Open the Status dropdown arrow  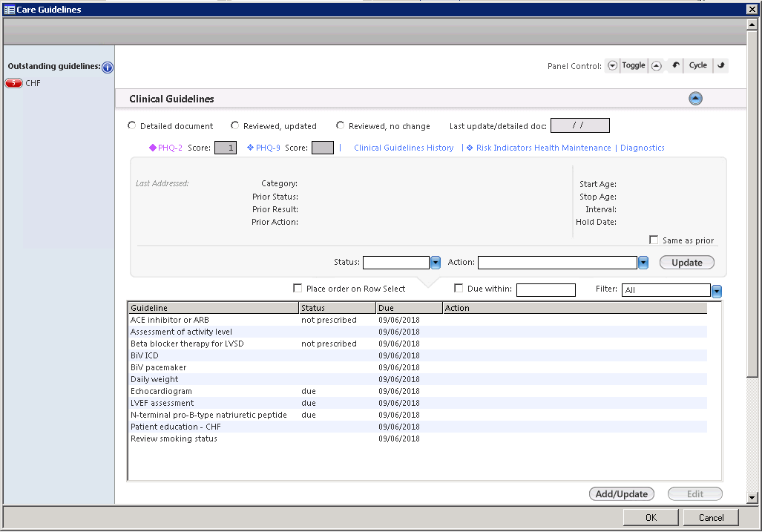(x=436, y=263)
